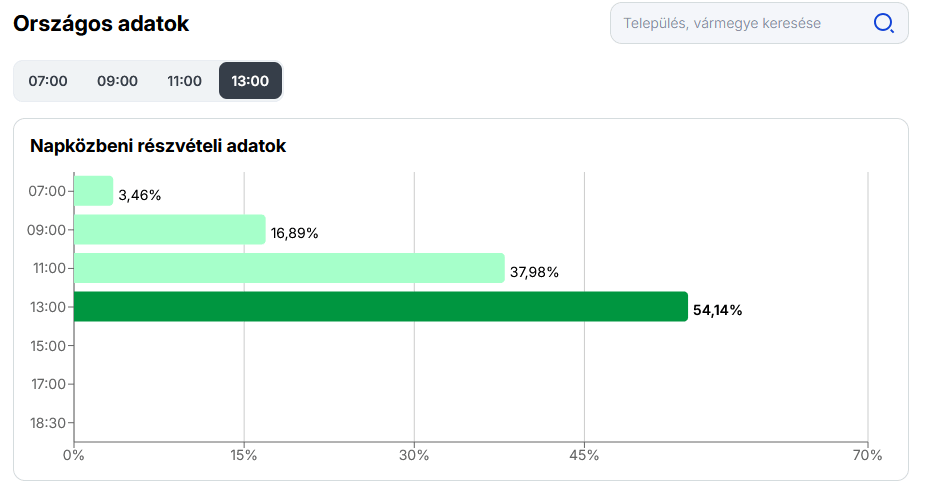
Task: Click the 54,14% value label
Action: point(718,310)
